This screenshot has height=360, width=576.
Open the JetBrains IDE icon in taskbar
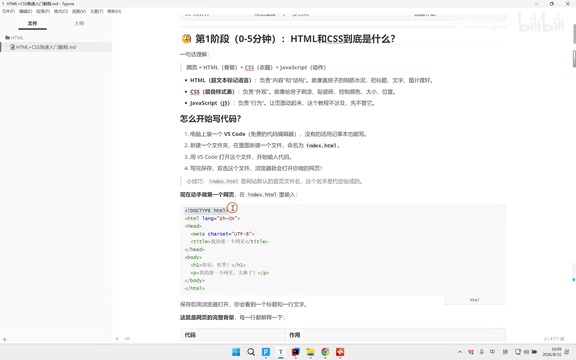(x=295, y=352)
